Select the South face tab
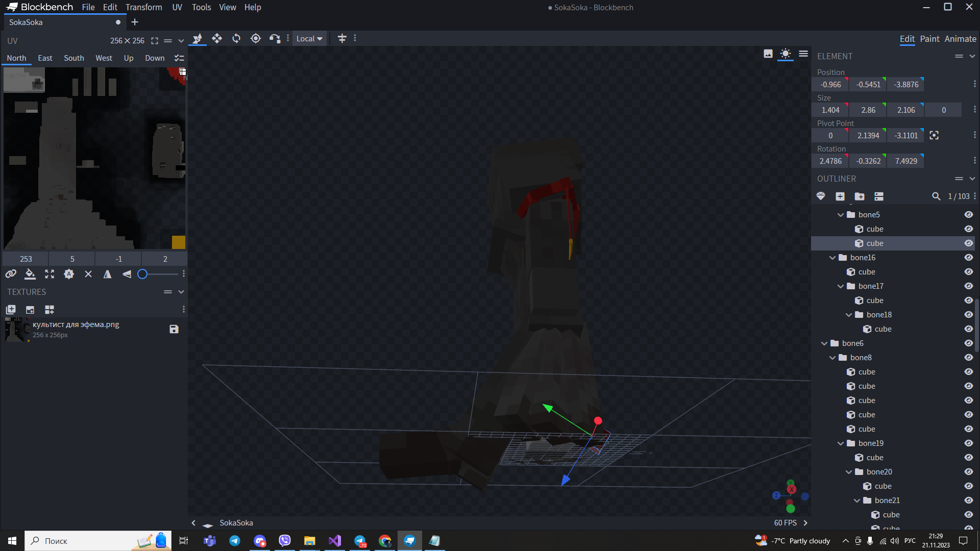This screenshot has width=980, height=551. [x=74, y=58]
